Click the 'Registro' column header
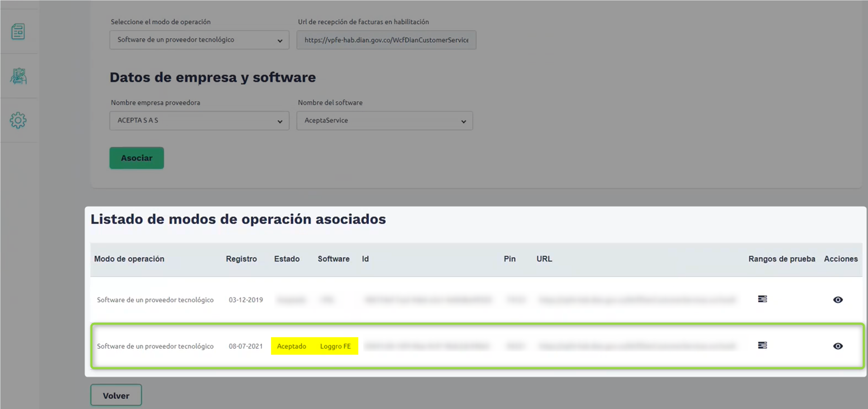868x409 pixels. pos(241,259)
